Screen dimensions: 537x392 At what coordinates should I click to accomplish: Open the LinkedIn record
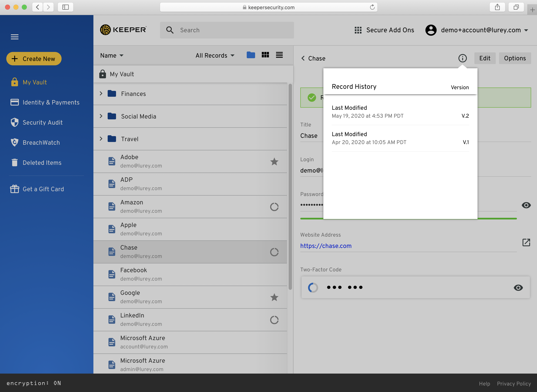click(190, 320)
